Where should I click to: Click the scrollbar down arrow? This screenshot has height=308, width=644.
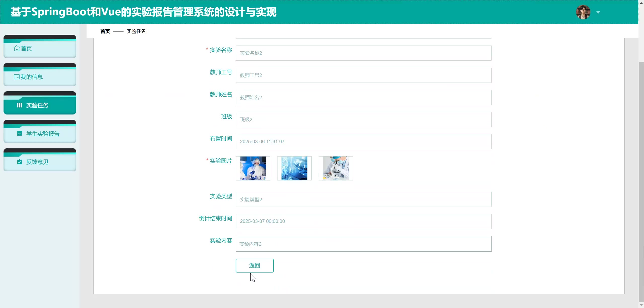pyautogui.click(x=641, y=305)
